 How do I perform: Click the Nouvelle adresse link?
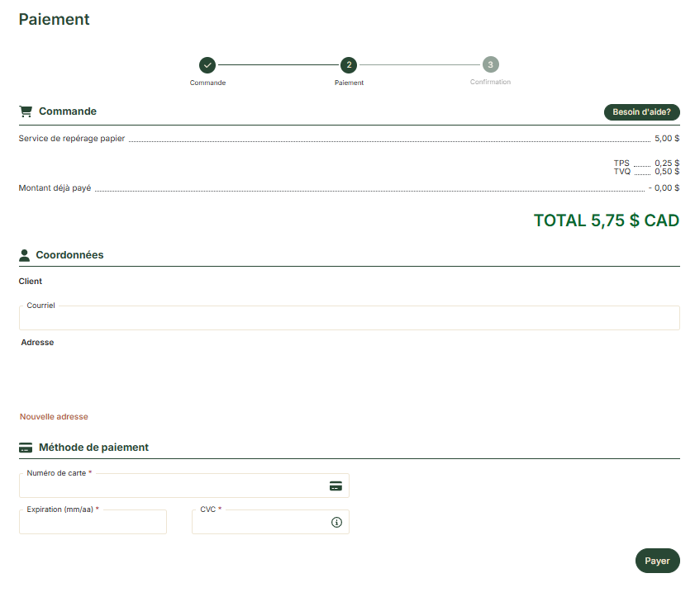pyautogui.click(x=54, y=417)
